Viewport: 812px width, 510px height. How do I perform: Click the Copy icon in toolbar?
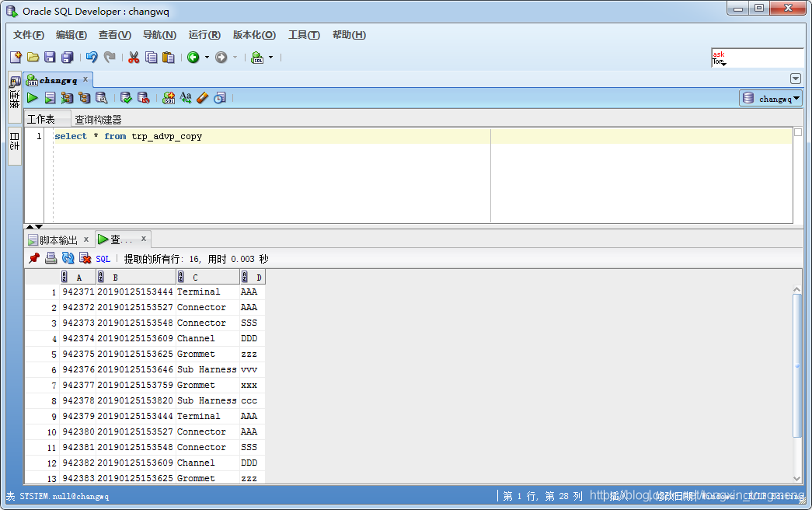152,57
